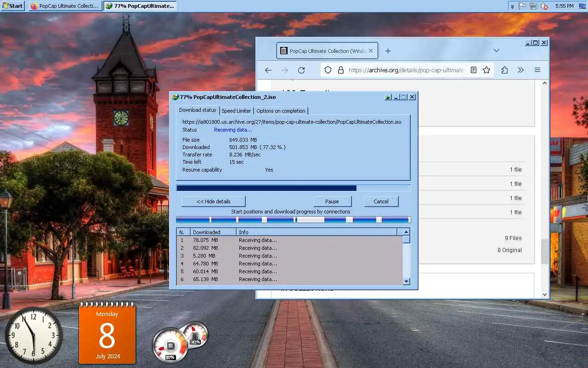Click the Firefox page vertical scrollbar thumb
The image size is (588, 368).
[545, 251]
